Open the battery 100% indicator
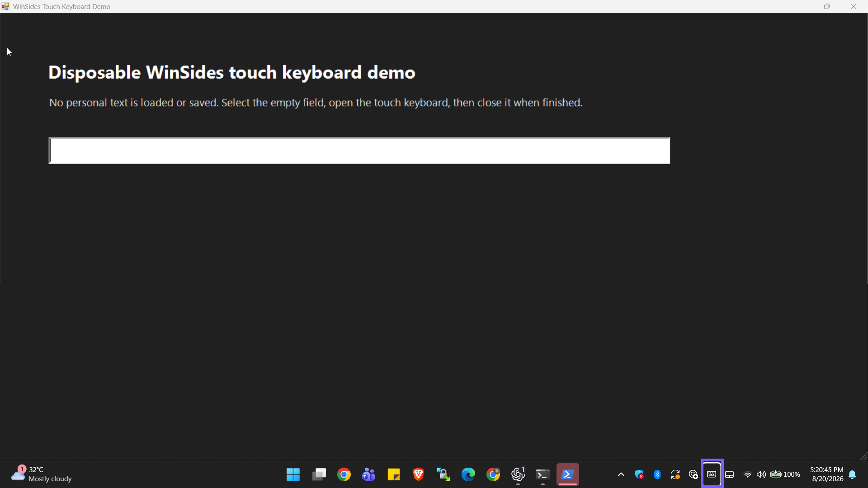Image resolution: width=868 pixels, height=488 pixels. coord(785,474)
